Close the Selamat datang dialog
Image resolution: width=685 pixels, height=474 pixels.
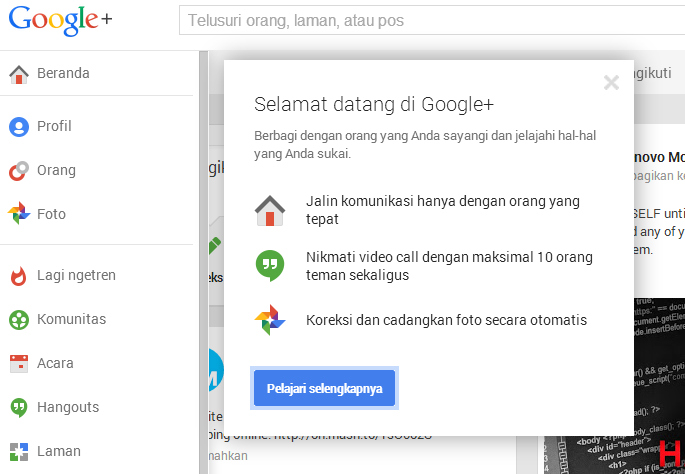click(611, 82)
